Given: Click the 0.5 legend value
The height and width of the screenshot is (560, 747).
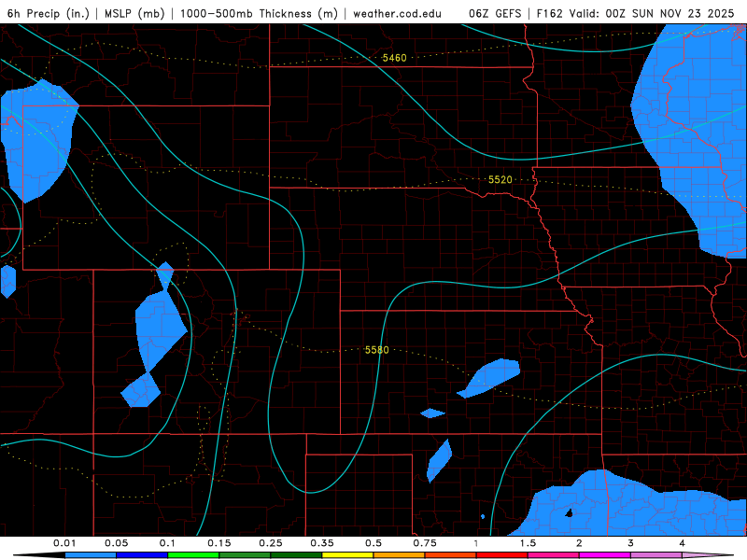Looking at the screenshot, I should (373, 543).
